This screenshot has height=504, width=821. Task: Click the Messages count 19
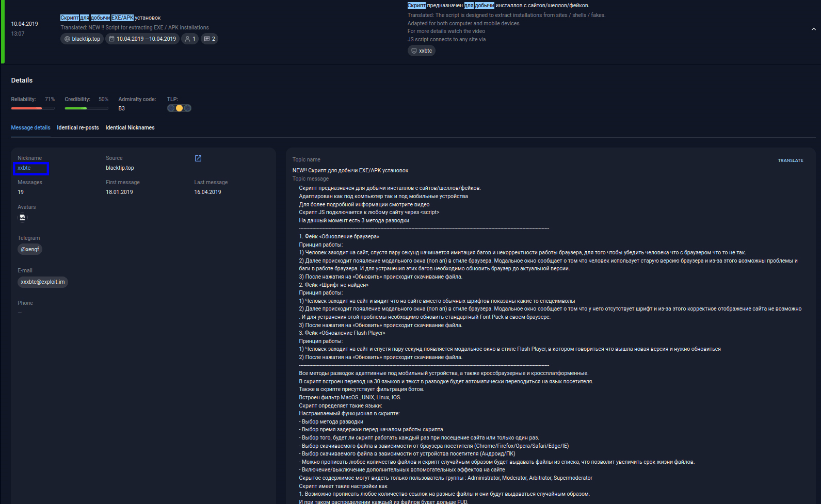tap(21, 192)
